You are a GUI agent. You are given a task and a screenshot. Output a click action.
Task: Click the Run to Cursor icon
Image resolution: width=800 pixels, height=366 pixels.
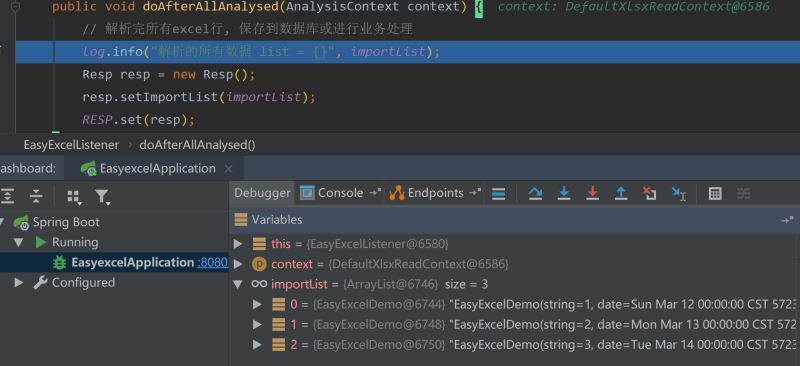click(679, 193)
